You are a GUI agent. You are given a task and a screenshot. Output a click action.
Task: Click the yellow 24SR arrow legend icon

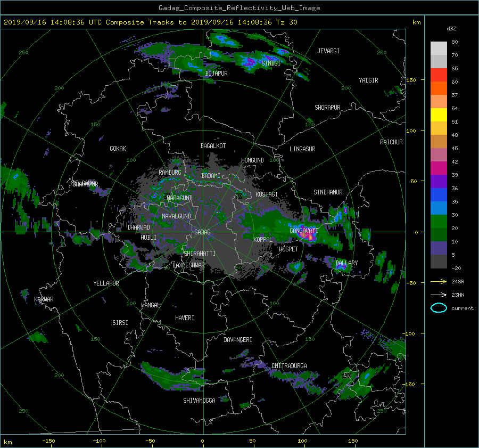[439, 281]
